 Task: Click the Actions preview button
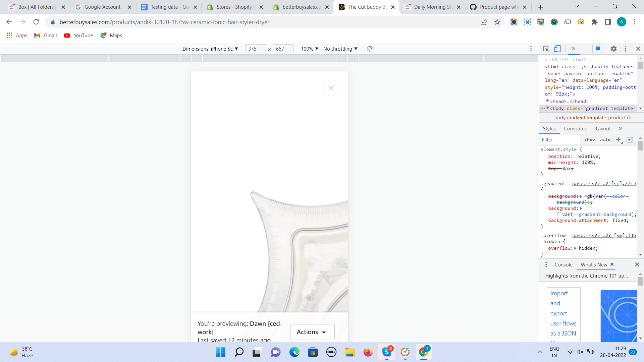point(312,332)
